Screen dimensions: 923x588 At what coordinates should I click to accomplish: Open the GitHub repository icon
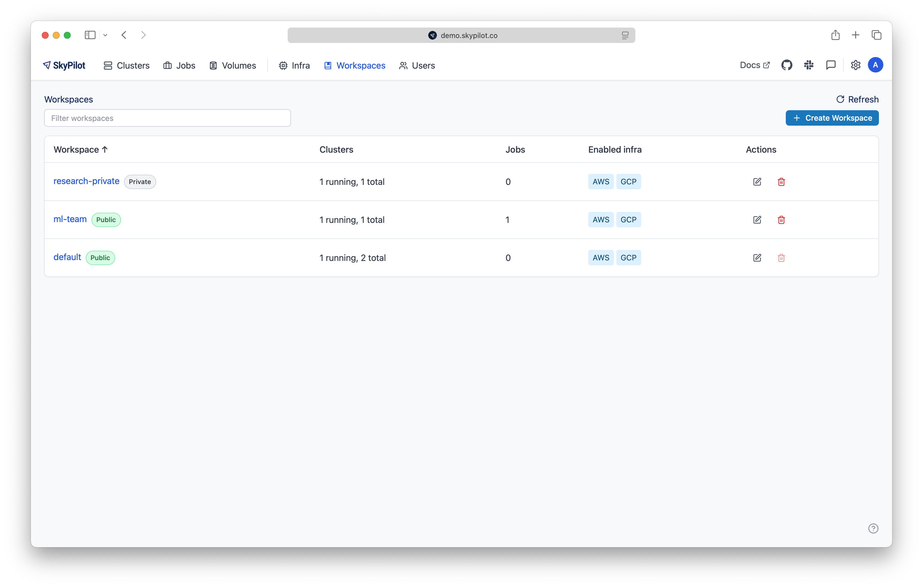[787, 65]
